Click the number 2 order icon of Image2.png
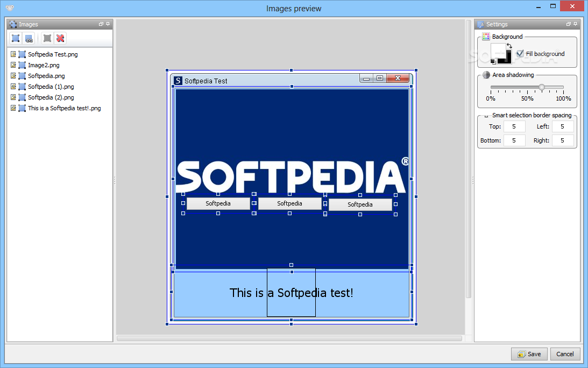Screen dimensions: 588x368 coord(13,65)
